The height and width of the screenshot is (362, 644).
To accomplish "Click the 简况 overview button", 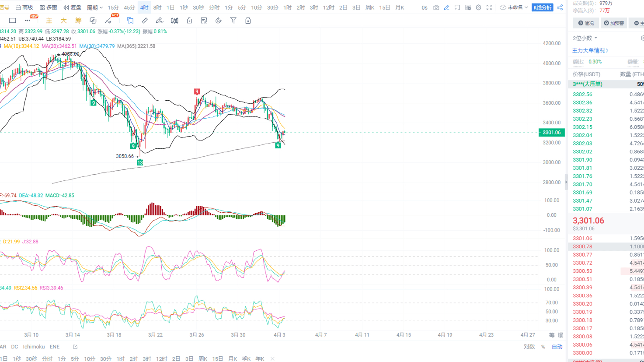I will pyautogui.click(x=586, y=23).
